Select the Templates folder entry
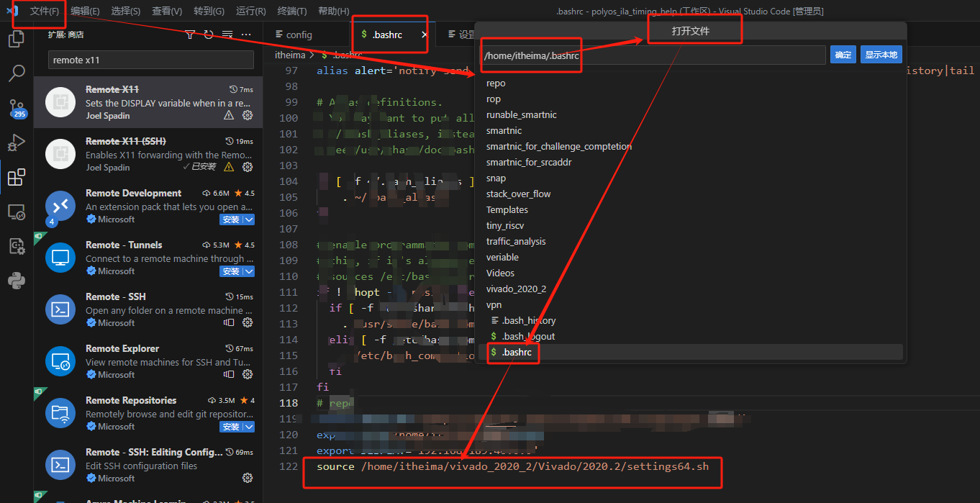 point(691,209)
